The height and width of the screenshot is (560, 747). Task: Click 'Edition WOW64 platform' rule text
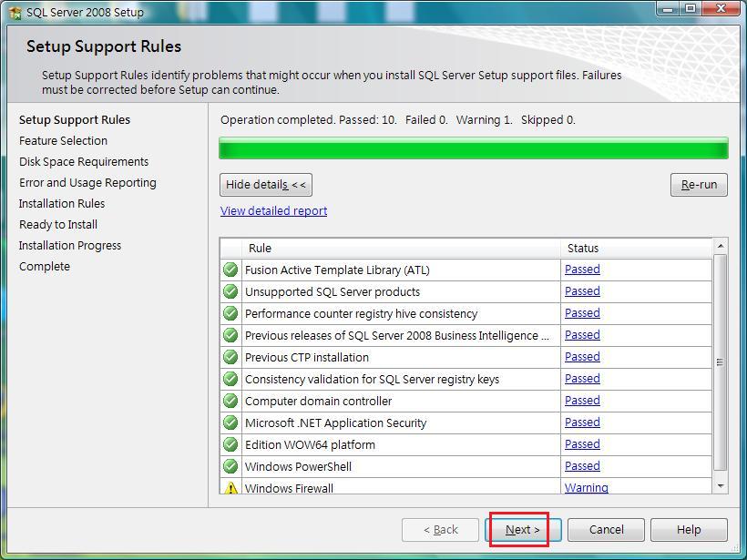coord(310,444)
